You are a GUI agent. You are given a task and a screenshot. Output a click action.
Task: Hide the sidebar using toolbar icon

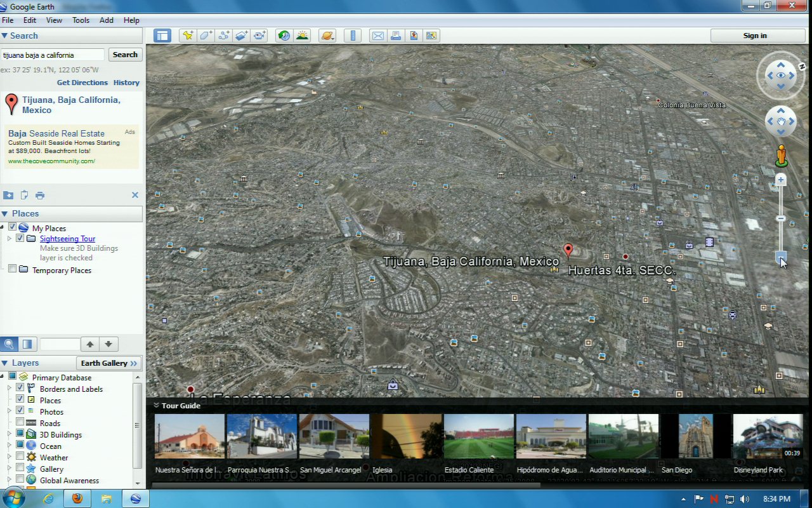[x=162, y=36]
